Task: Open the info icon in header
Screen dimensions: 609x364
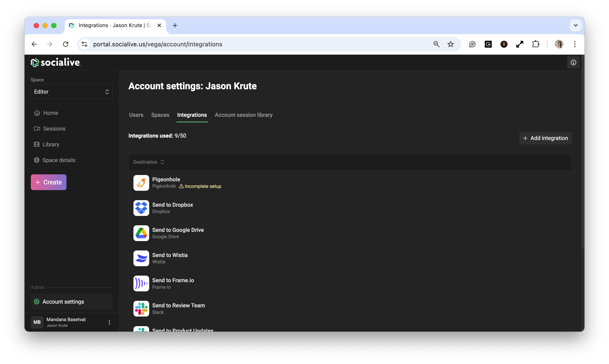Action: pyautogui.click(x=573, y=63)
